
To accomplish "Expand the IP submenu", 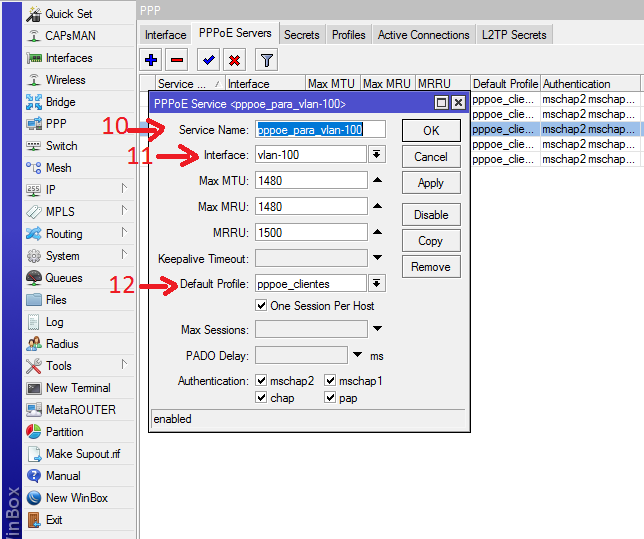I will (124, 189).
